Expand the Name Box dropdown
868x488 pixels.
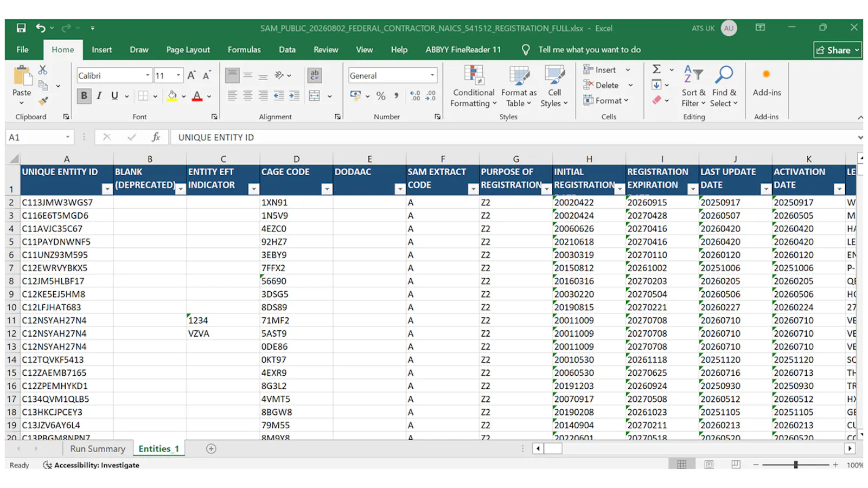point(68,137)
